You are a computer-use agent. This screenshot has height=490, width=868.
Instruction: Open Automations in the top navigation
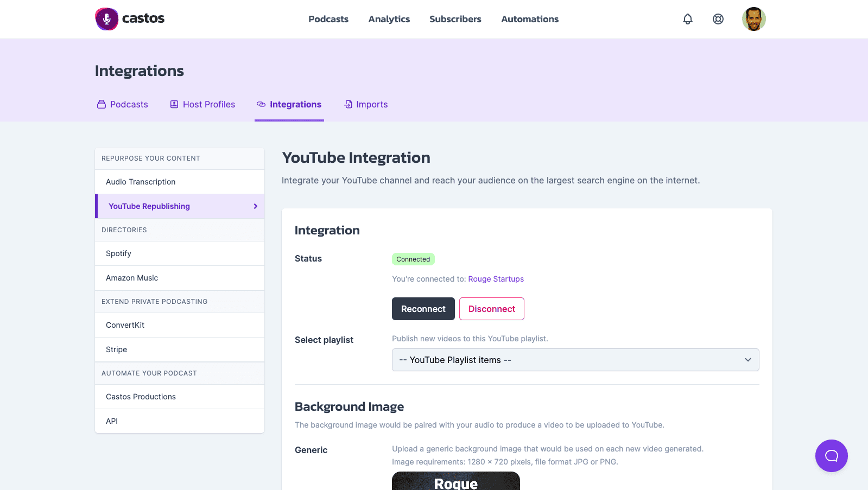530,19
